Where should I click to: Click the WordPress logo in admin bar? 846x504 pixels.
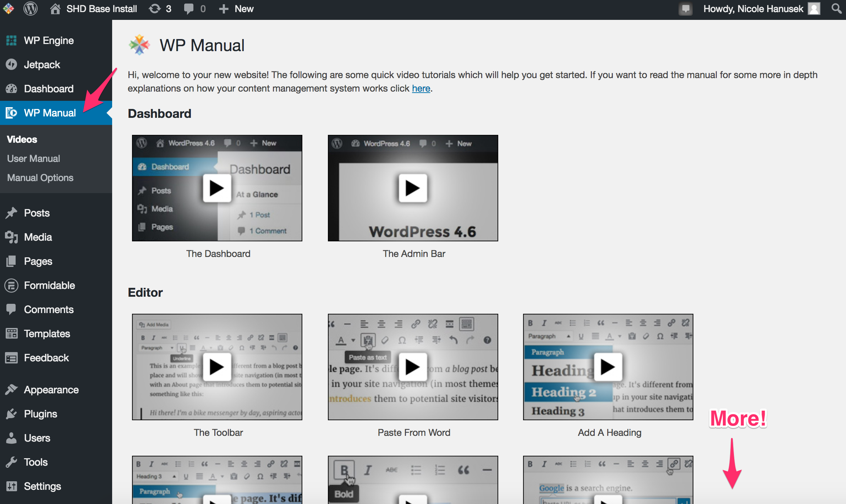pos(31,9)
